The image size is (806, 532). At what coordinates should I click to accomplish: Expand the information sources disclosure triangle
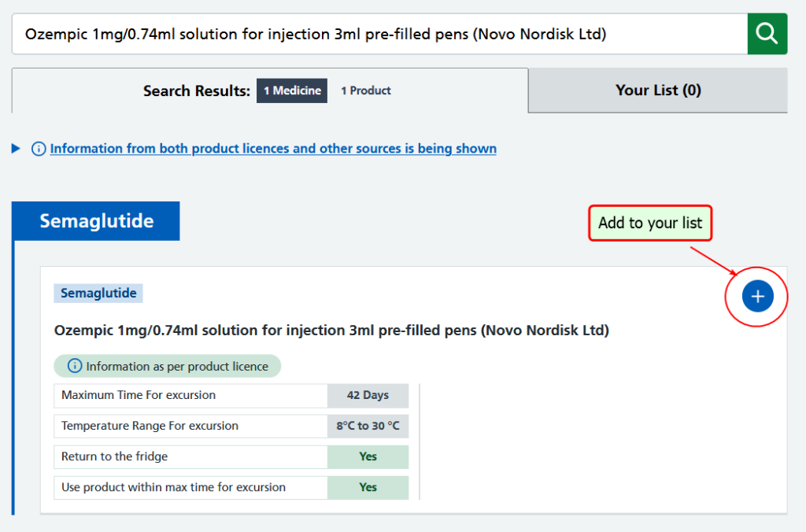click(16, 149)
